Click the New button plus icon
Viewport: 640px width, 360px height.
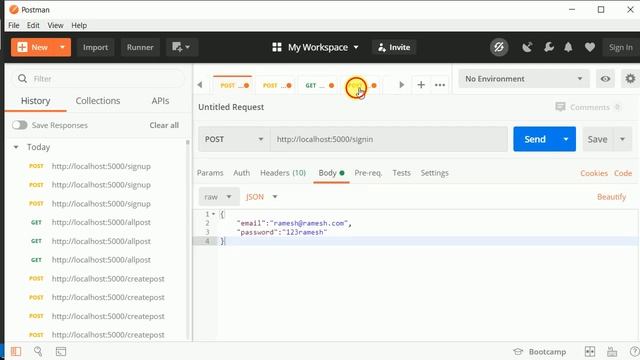[22, 47]
